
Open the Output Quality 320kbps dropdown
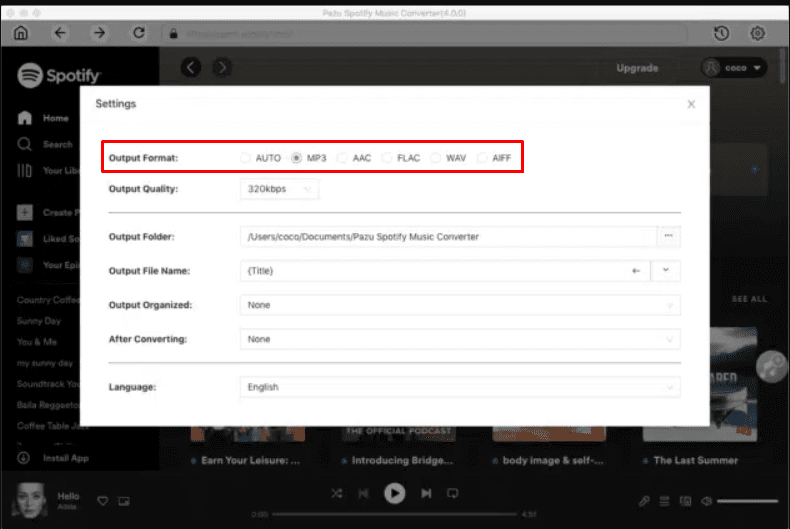click(279, 189)
